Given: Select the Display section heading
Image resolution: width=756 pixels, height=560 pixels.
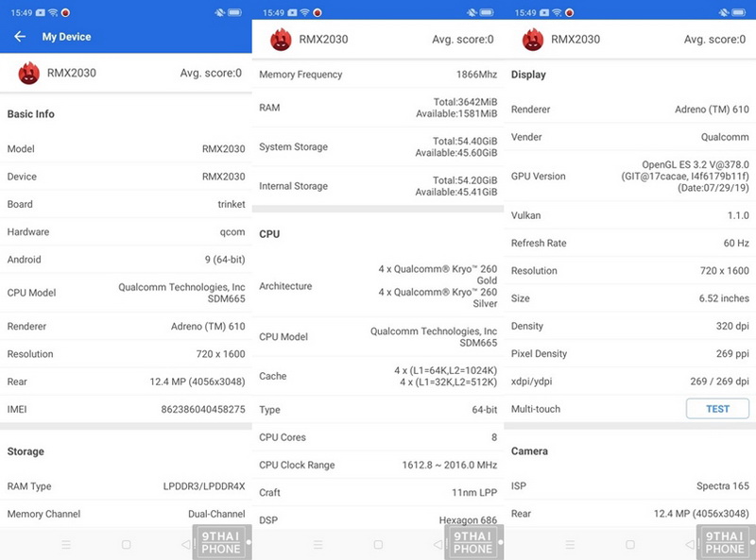Looking at the screenshot, I should click(x=528, y=75).
